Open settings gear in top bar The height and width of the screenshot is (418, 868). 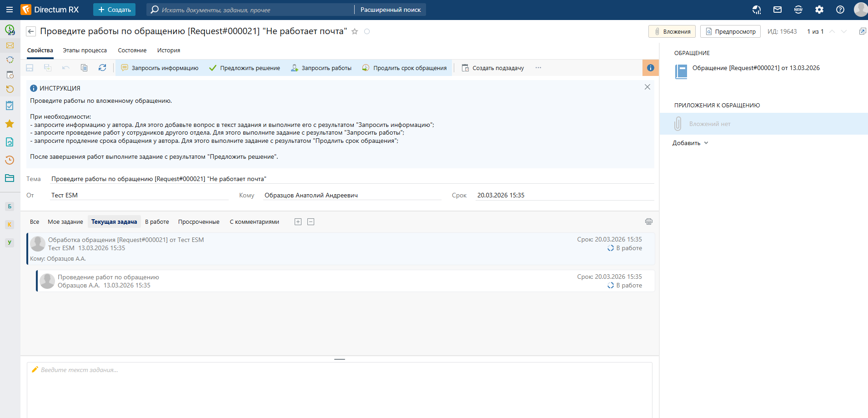coord(819,10)
